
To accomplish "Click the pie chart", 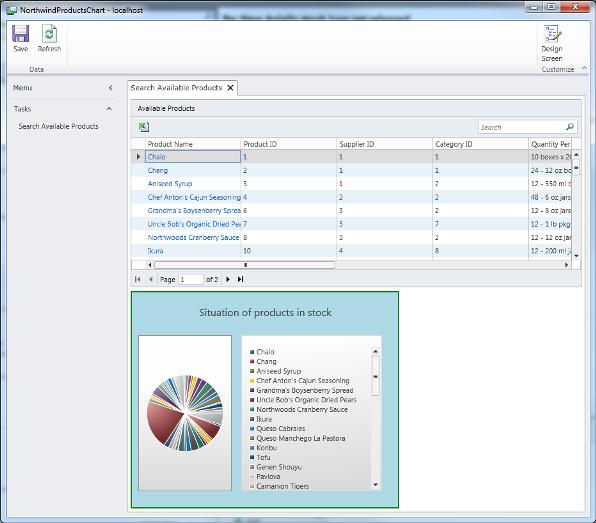I will point(185,413).
